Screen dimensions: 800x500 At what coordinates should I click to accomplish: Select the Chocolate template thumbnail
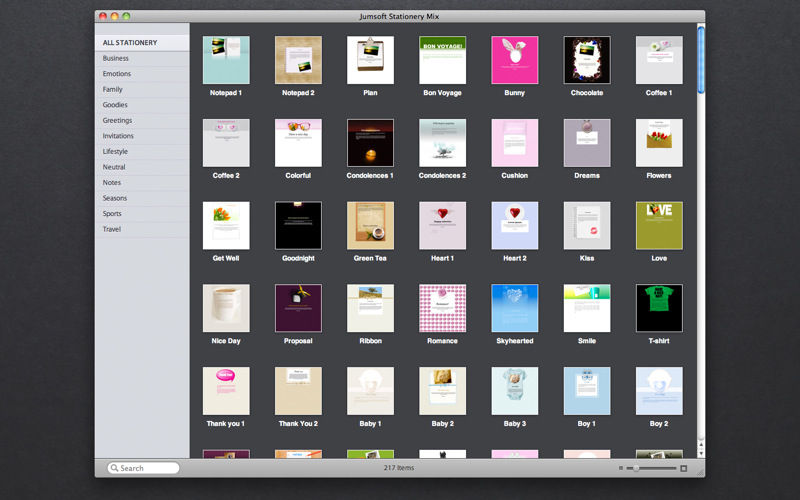click(x=587, y=60)
